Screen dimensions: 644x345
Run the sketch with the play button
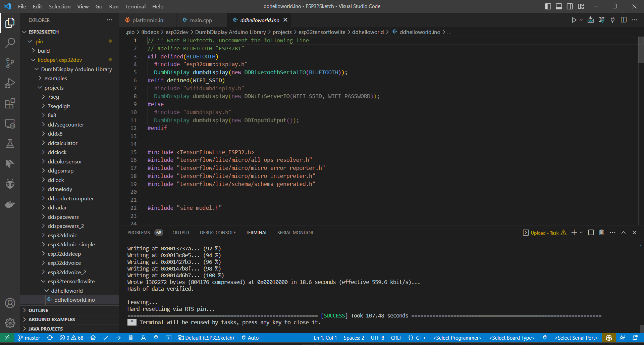574,20
